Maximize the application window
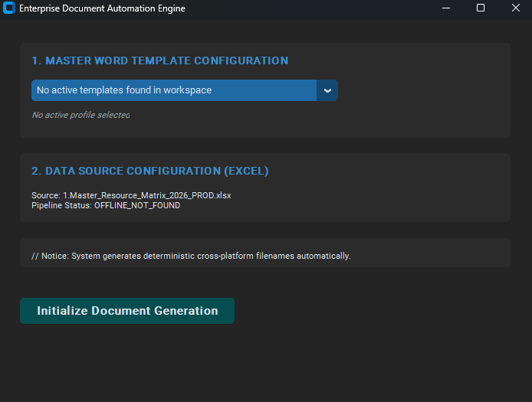 point(481,8)
